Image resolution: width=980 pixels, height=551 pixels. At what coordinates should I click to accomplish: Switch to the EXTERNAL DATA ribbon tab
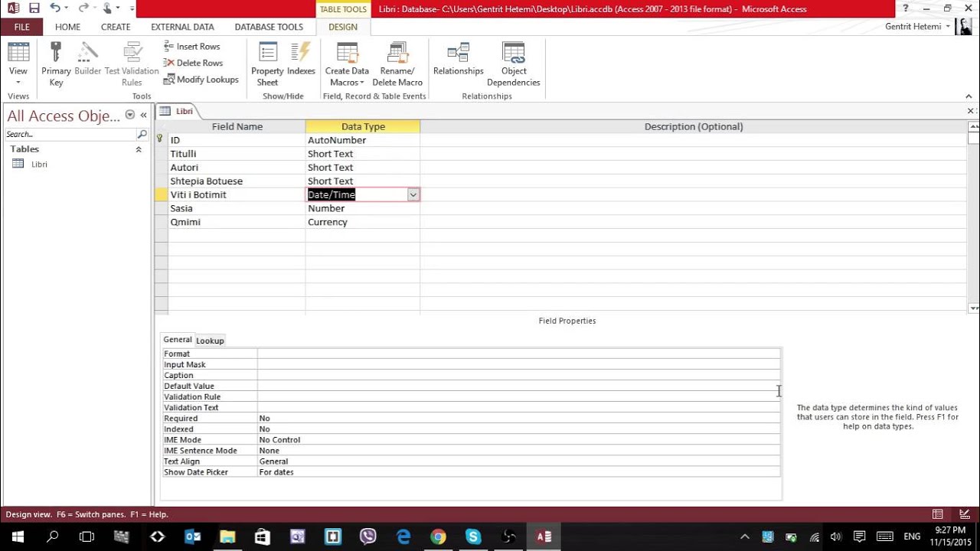(x=182, y=27)
